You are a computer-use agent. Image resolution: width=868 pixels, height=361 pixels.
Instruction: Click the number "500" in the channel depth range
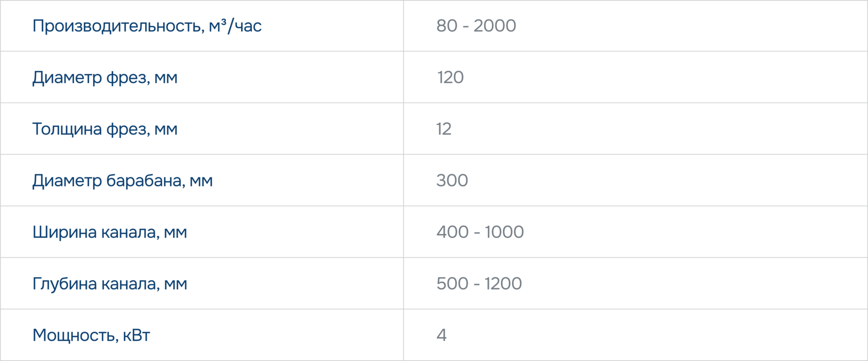pos(452,284)
